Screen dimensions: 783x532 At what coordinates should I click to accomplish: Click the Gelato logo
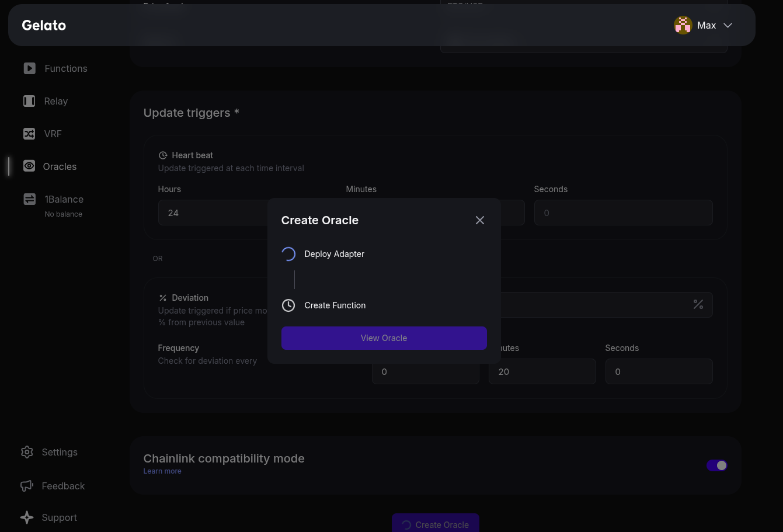[44, 25]
